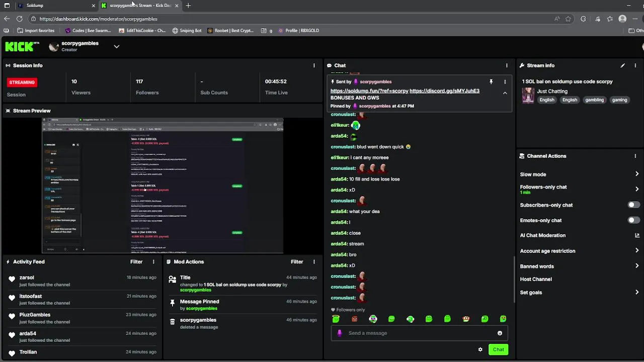Click the read aloud icon in address bar
The width and height of the screenshot is (644, 362).
pos(557,19)
